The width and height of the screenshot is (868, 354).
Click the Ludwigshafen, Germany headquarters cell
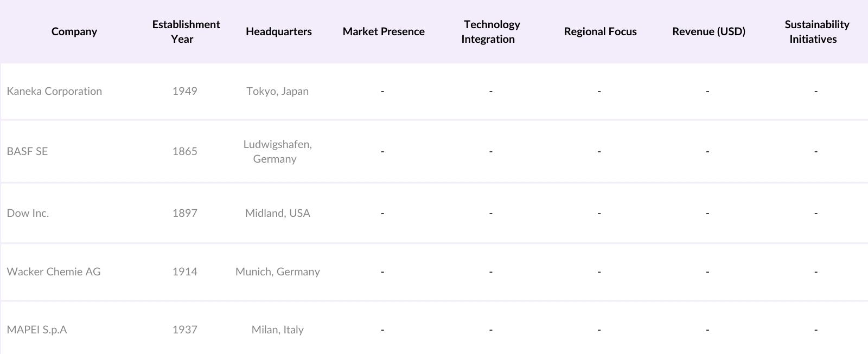[x=277, y=151]
